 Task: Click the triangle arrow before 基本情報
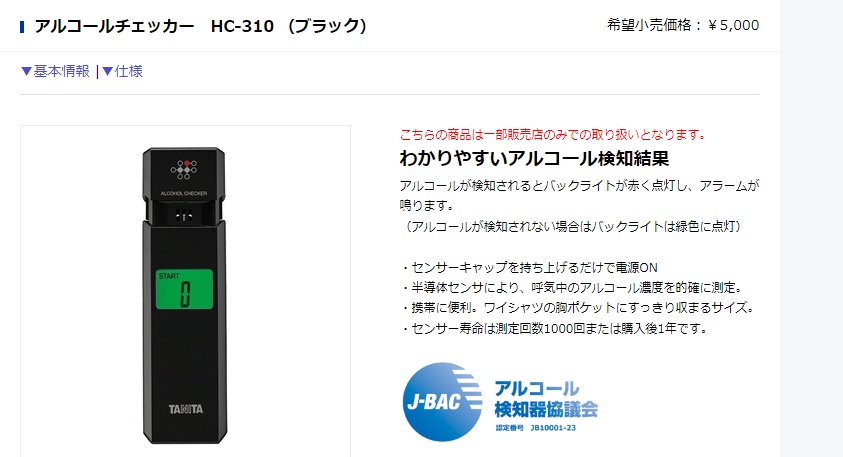click(26, 71)
